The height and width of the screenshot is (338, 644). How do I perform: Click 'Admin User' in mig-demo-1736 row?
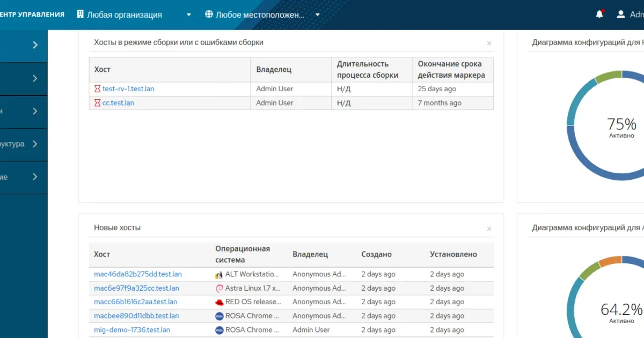coord(311,330)
